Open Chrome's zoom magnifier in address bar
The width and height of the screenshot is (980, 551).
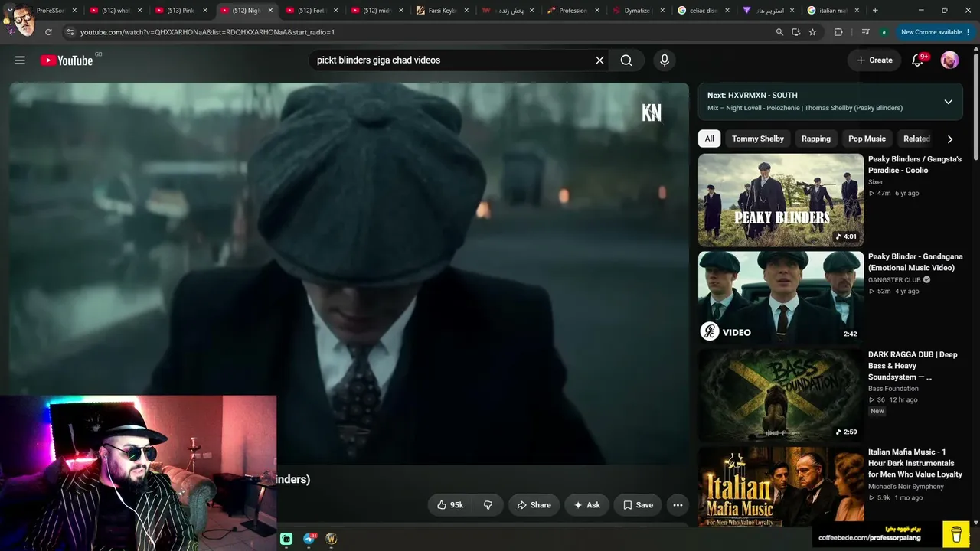(x=779, y=32)
